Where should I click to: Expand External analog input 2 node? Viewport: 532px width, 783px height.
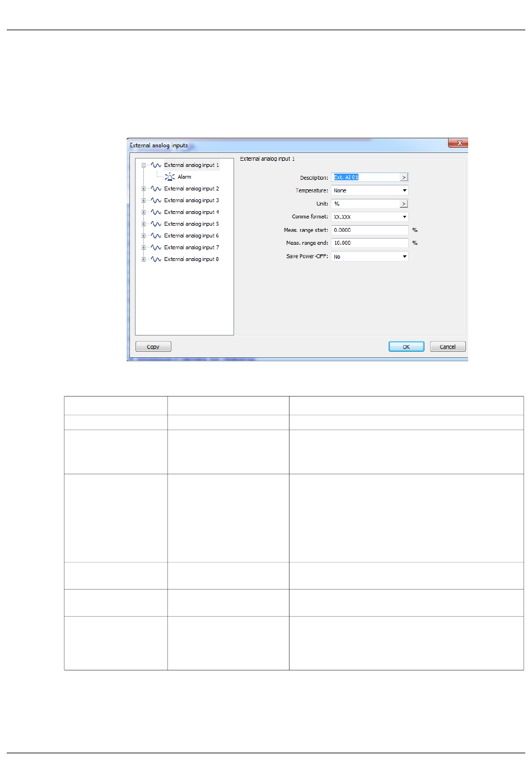[x=144, y=189]
